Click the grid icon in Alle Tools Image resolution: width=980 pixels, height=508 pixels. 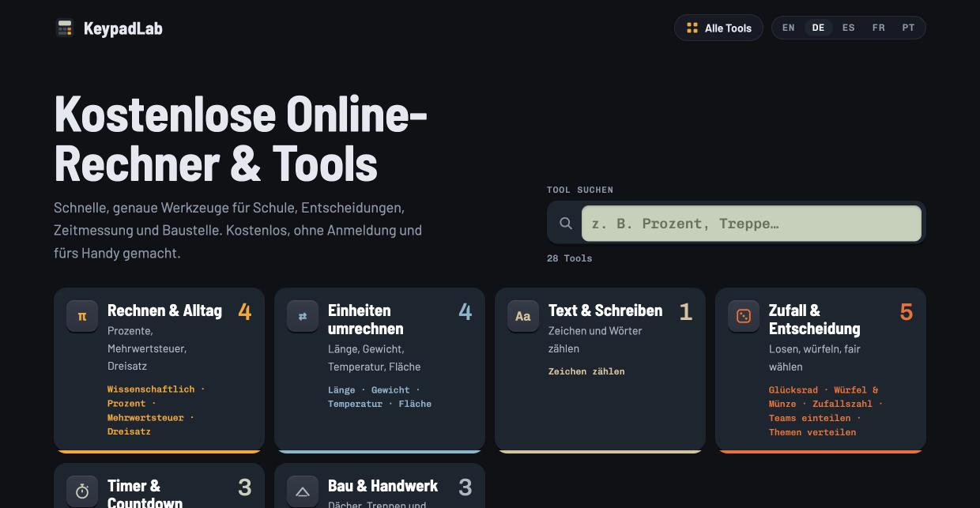click(692, 28)
